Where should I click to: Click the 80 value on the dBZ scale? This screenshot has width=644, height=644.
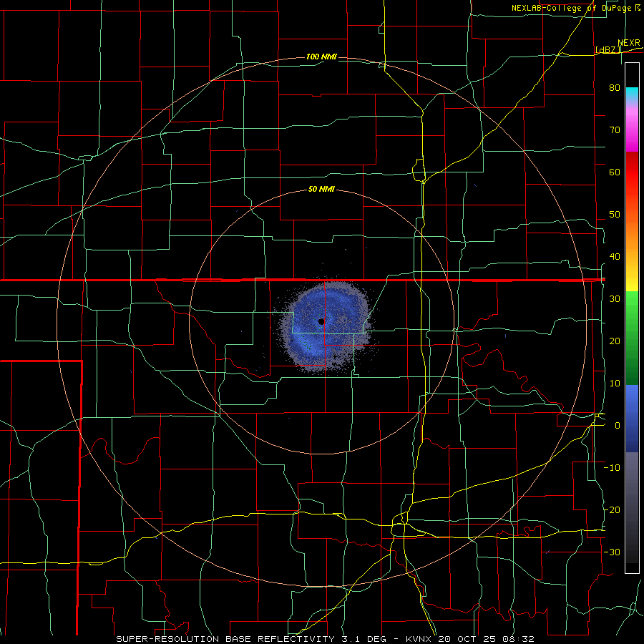tap(615, 87)
